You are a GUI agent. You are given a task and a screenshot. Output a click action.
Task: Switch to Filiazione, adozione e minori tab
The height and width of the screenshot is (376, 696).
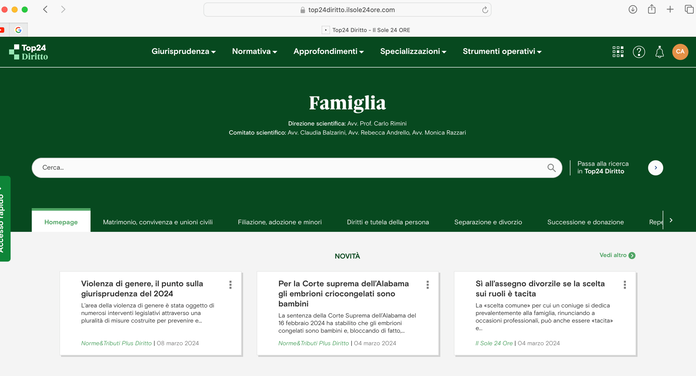pyautogui.click(x=280, y=222)
